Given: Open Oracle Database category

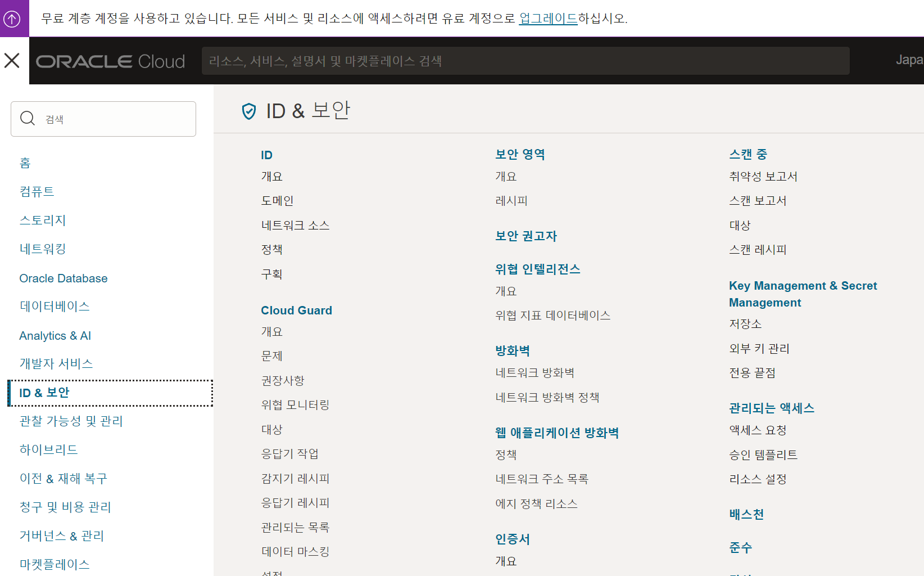Looking at the screenshot, I should pos(64,278).
